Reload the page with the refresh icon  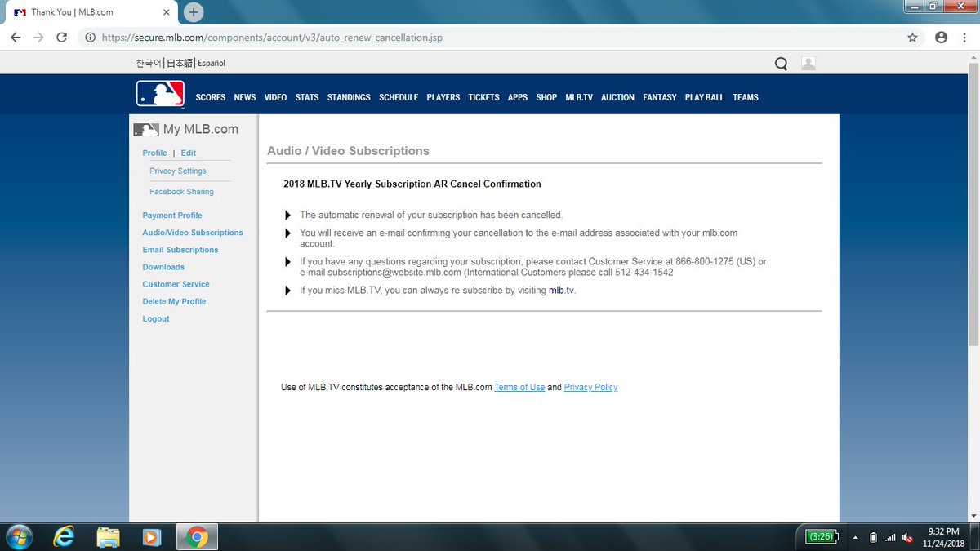61,38
